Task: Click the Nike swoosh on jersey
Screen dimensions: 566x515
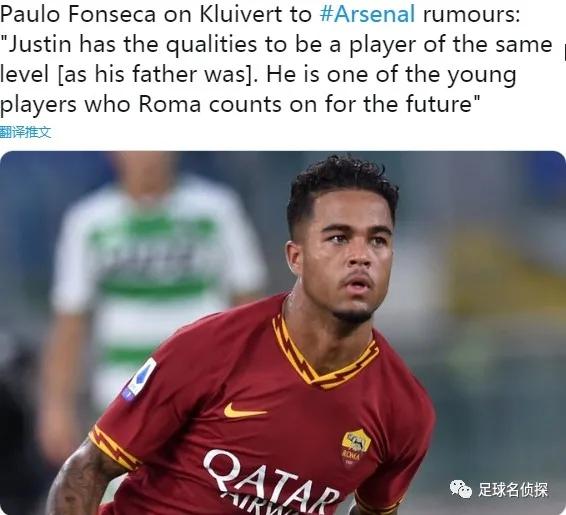Action: pos(245,411)
